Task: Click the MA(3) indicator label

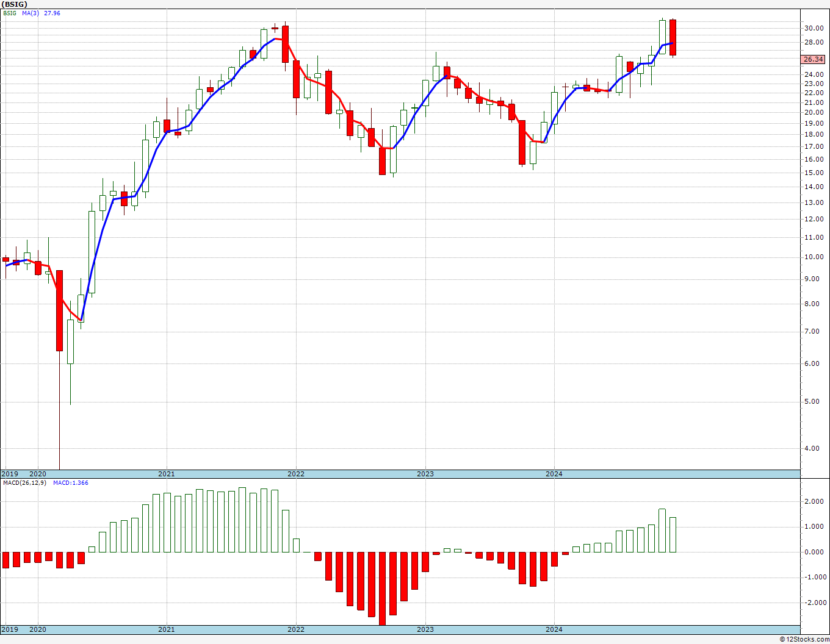Action: tap(31, 13)
